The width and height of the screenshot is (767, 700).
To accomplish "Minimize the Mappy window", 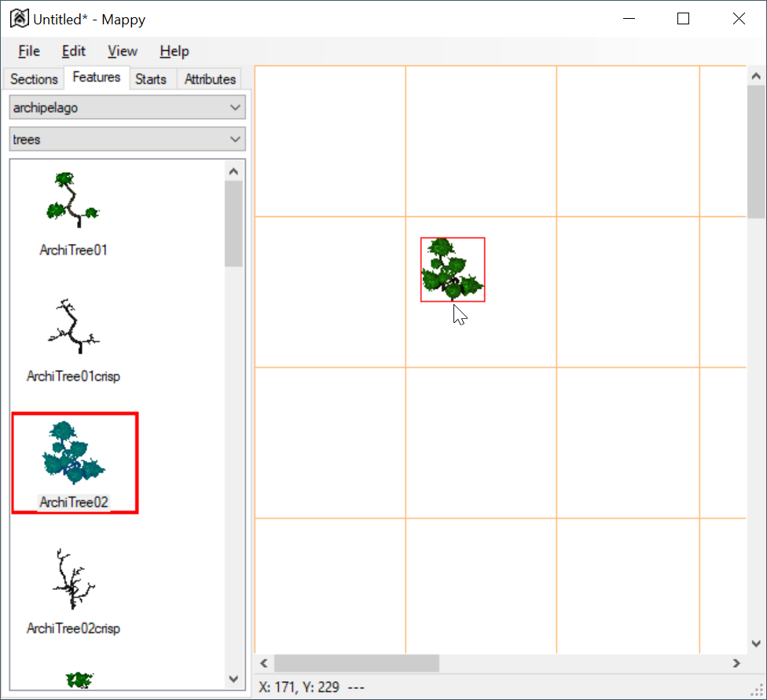I will pyautogui.click(x=629, y=19).
